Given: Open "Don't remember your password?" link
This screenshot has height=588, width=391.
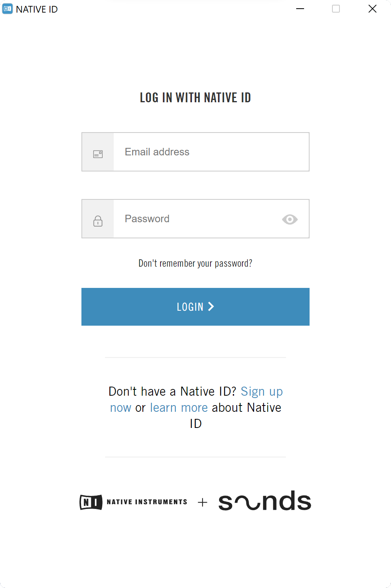Looking at the screenshot, I should (195, 263).
